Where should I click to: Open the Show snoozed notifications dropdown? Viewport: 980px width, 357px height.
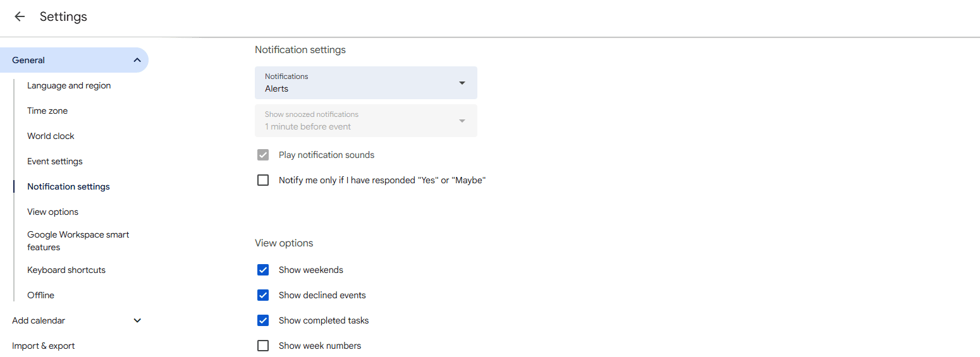pos(366,121)
